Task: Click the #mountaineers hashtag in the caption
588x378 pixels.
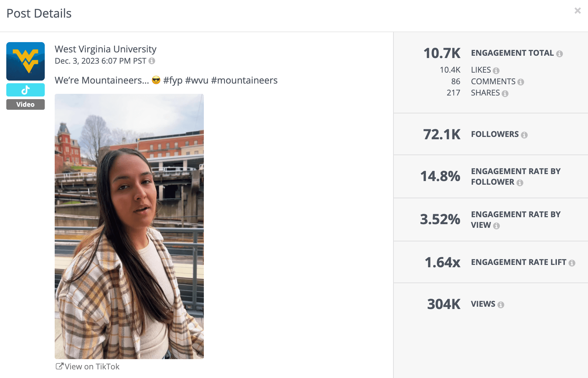Action: pos(245,80)
